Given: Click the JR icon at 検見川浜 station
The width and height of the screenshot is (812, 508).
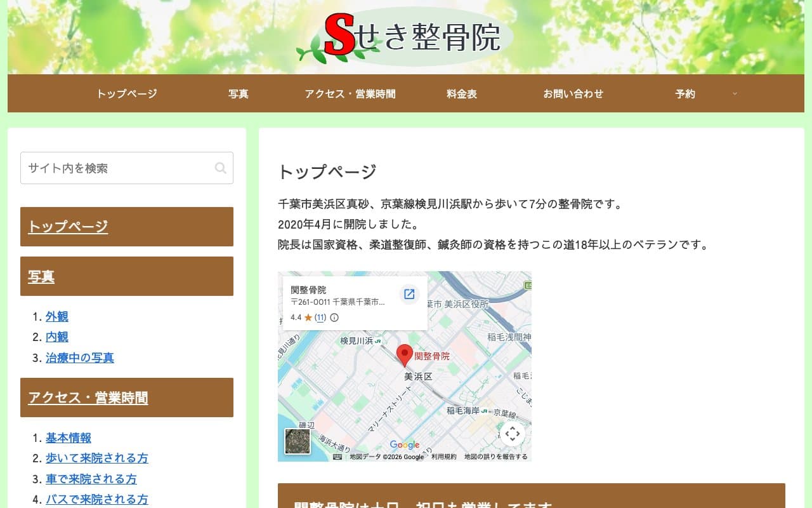Looking at the screenshot, I should pyautogui.click(x=378, y=340).
